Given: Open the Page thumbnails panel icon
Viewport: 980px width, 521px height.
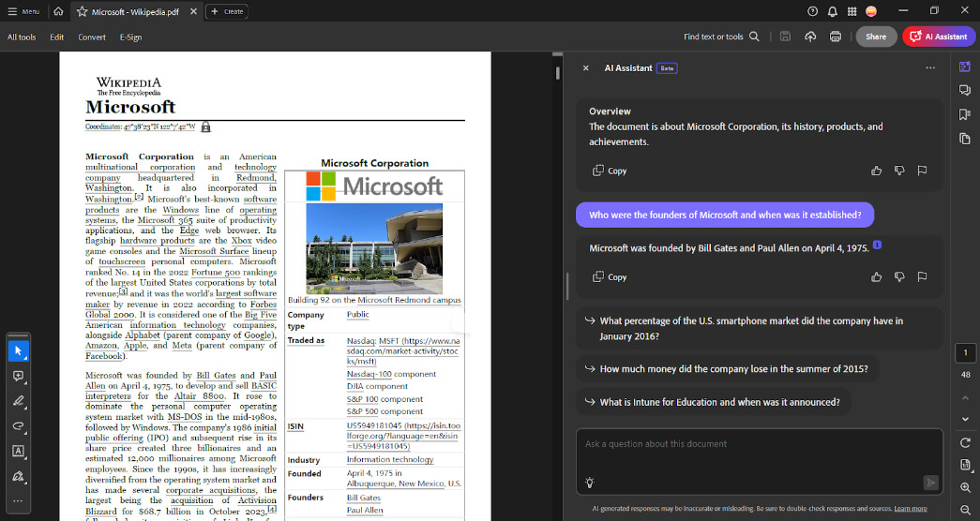Looking at the screenshot, I should point(965,138).
